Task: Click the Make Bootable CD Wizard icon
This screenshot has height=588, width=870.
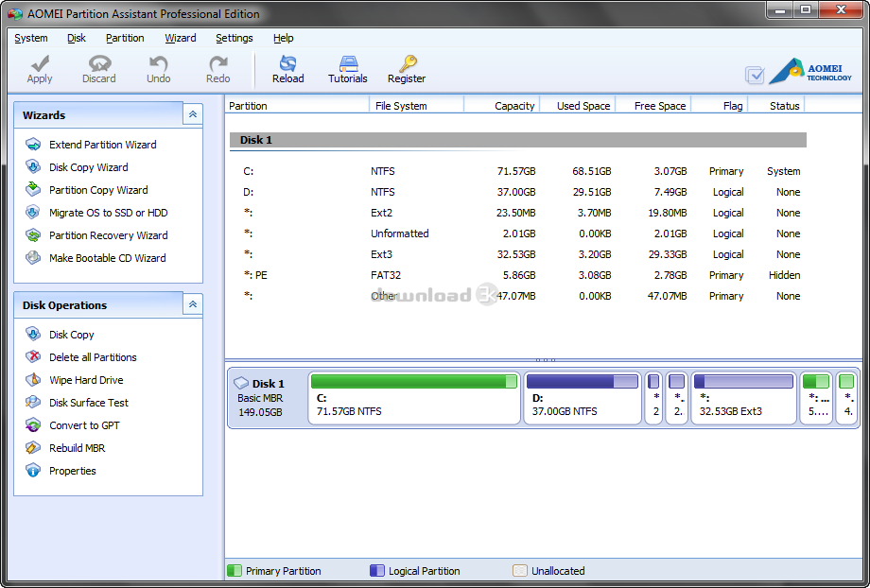Action: 33,258
